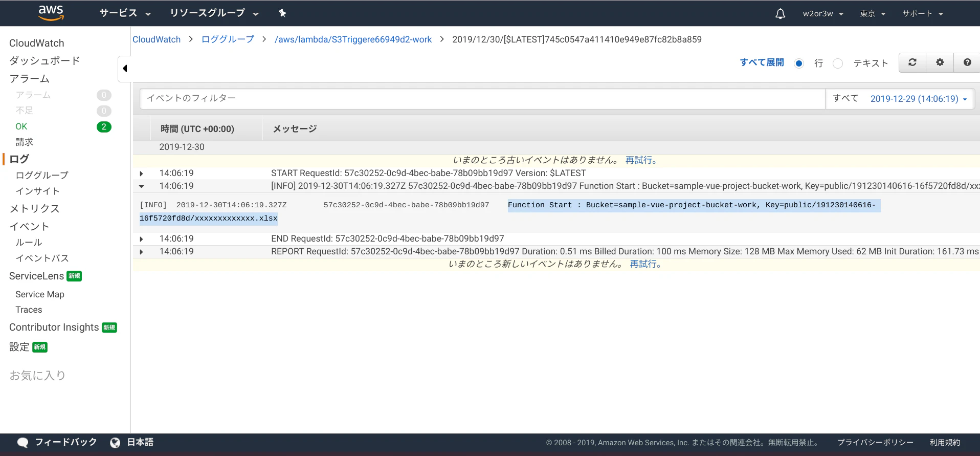This screenshot has height=456, width=980.
Task: Click the 時間 (UTC +00:00) column header
Action: [197, 129]
